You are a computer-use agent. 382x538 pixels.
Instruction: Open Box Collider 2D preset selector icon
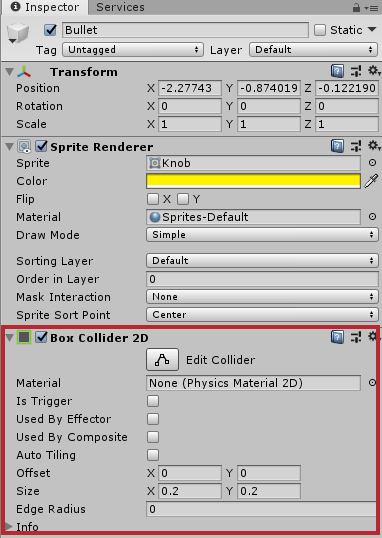[x=356, y=337]
